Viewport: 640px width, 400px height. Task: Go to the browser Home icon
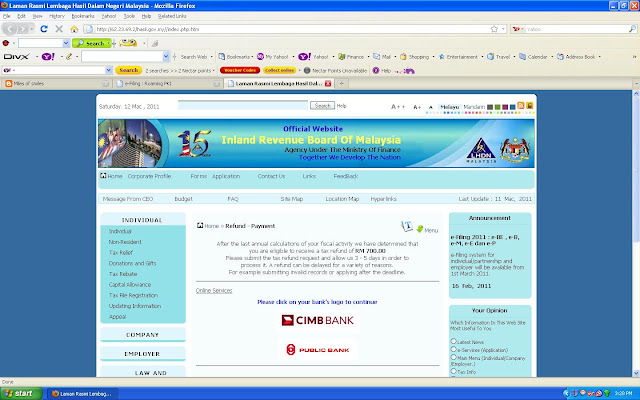click(x=74, y=29)
